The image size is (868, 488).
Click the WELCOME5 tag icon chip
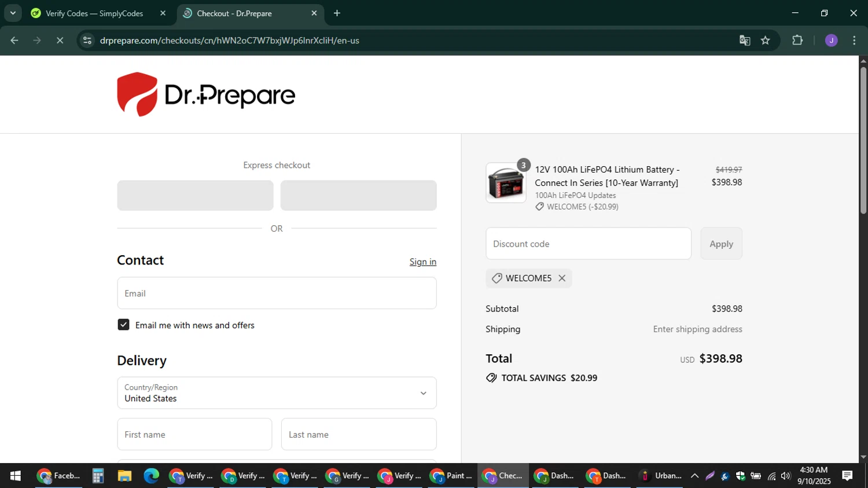click(528, 278)
